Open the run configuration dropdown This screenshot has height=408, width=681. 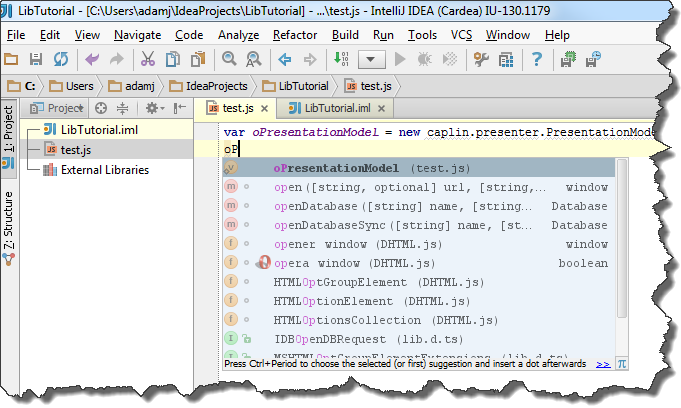[x=371, y=59]
